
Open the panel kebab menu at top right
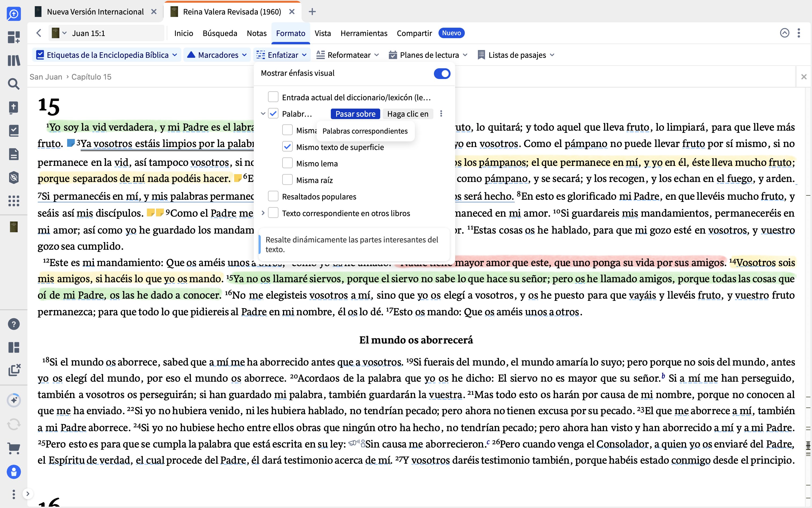tap(799, 33)
